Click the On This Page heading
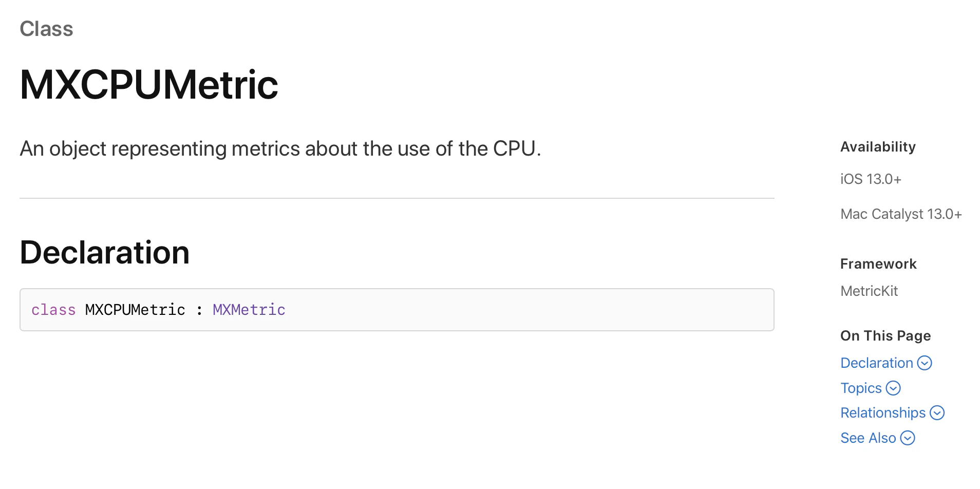 pyautogui.click(x=885, y=336)
